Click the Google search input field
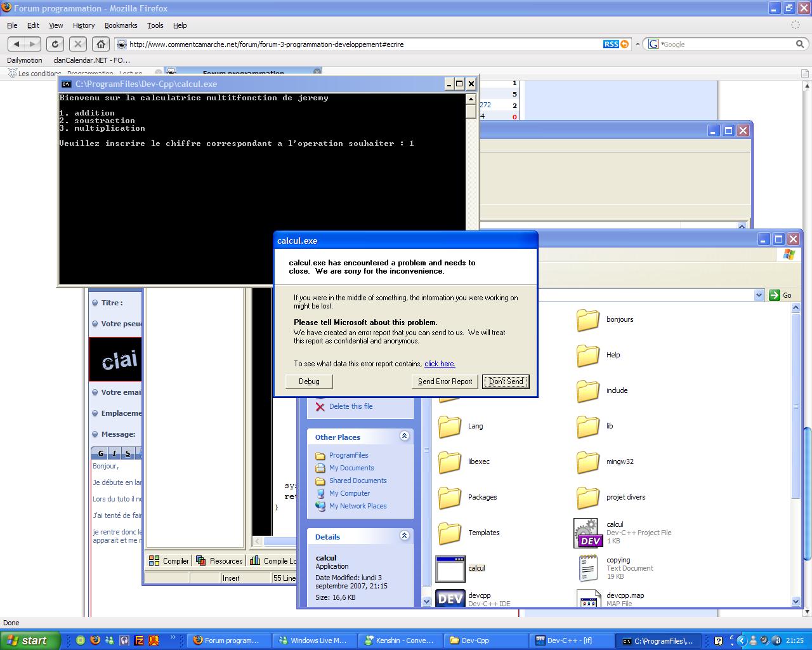The width and height of the screenshot is (812, 650). coord(726,44)
